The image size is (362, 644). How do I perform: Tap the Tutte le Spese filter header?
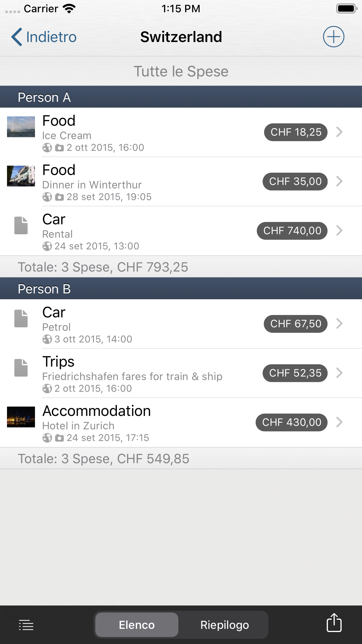click(x=181, y=71)
